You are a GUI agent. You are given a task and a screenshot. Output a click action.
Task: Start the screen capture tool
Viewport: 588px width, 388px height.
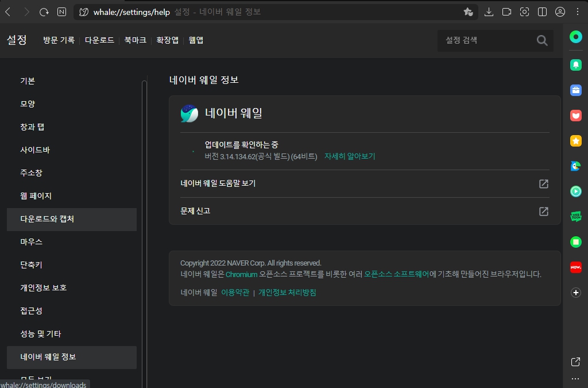click(x=524, y=12)
